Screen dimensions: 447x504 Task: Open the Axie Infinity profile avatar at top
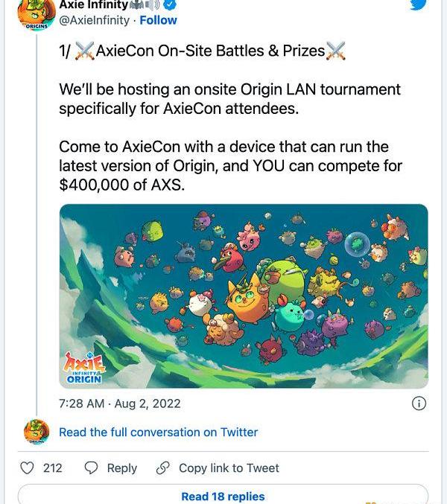35,14
